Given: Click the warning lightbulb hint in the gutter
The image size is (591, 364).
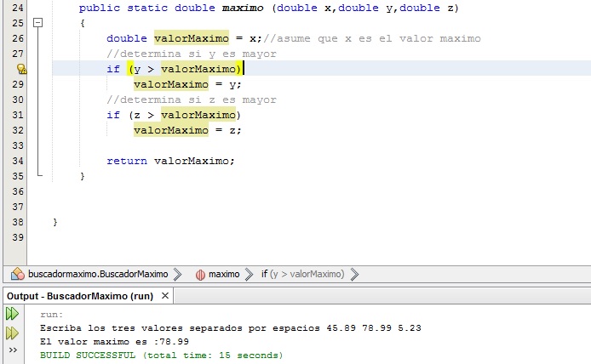Looking at the screenshot, I should click(20, 69).
